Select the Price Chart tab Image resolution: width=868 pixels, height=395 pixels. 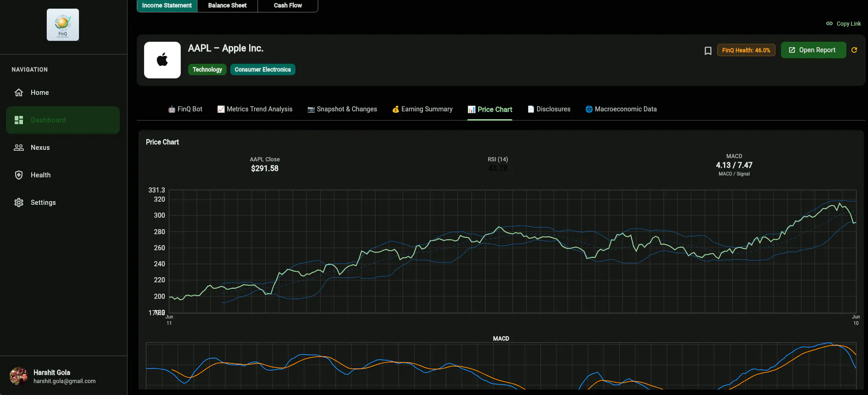pos(490,110)
